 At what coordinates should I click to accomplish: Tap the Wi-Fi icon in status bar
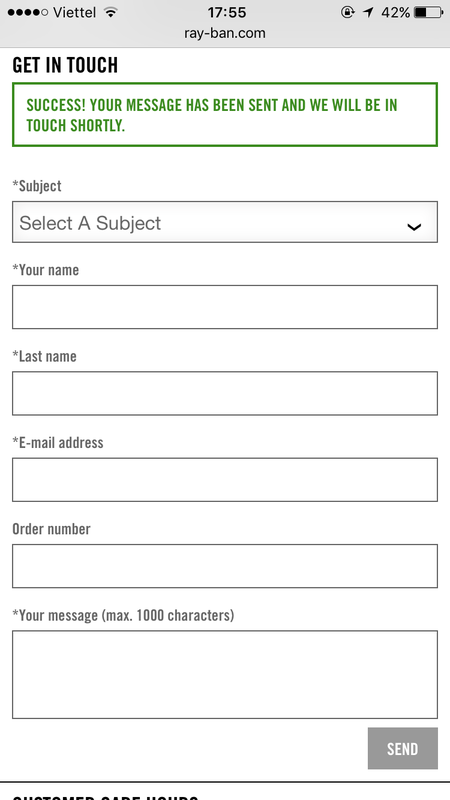pyautogui.click(x=110, y=12)
